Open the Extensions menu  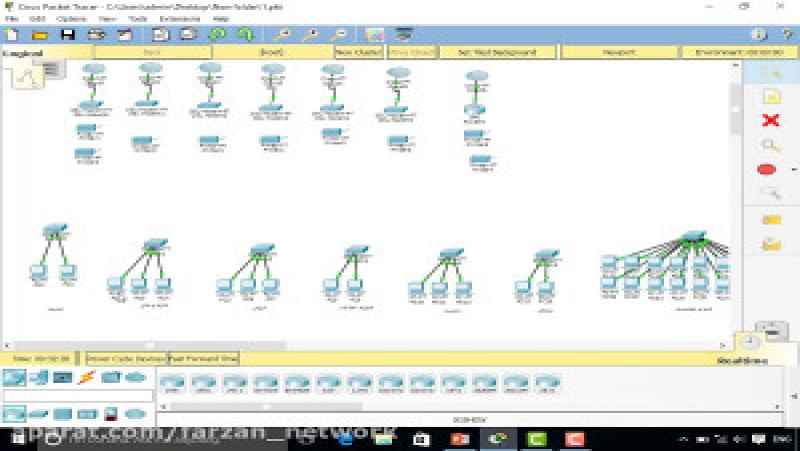click(171, 18)
